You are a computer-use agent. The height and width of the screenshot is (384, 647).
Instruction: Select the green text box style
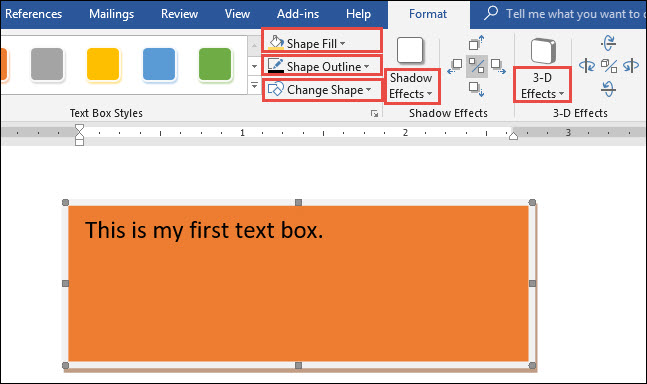tap(215, 64)
